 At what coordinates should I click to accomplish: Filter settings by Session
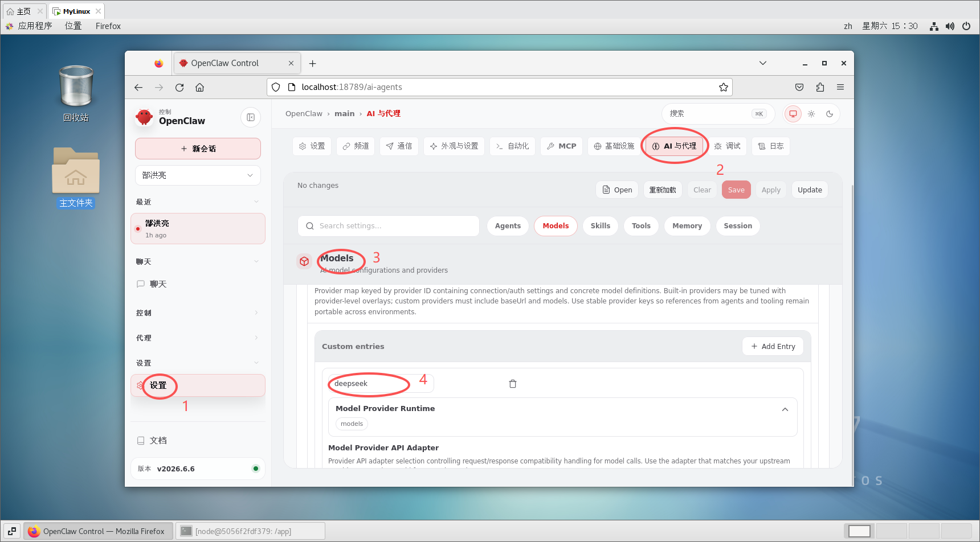pyautogui.click(x=738, y=226)
